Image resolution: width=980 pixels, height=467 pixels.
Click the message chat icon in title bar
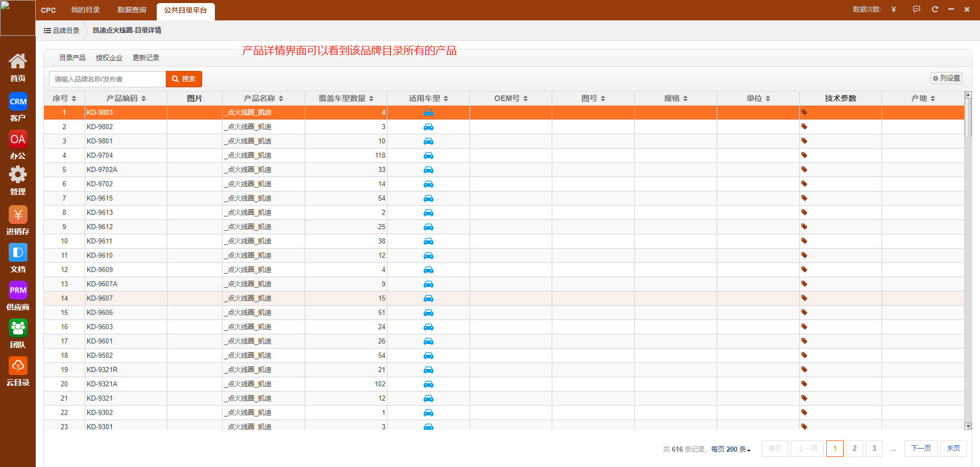[917, 9]
